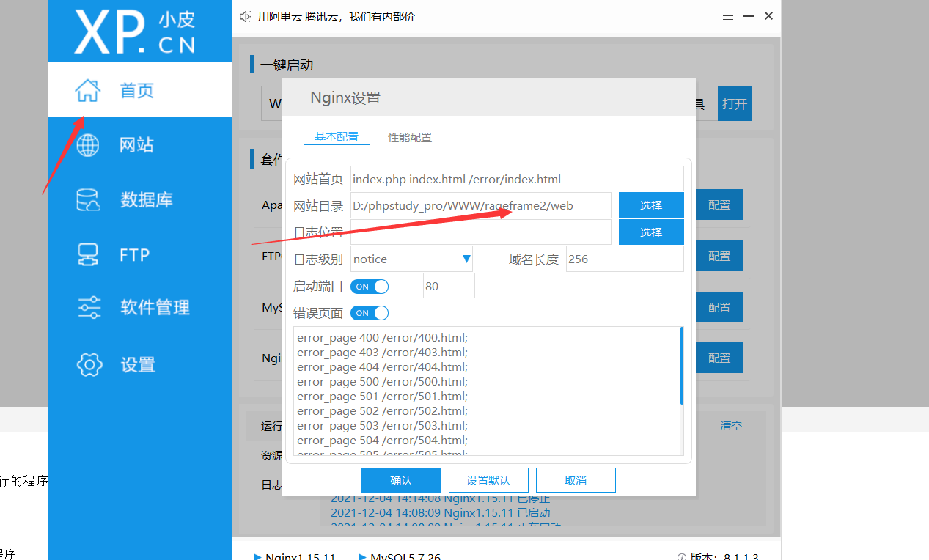
Task: Click the error_page 404 line
Action: pyautogui.click(x=382, y=366)
